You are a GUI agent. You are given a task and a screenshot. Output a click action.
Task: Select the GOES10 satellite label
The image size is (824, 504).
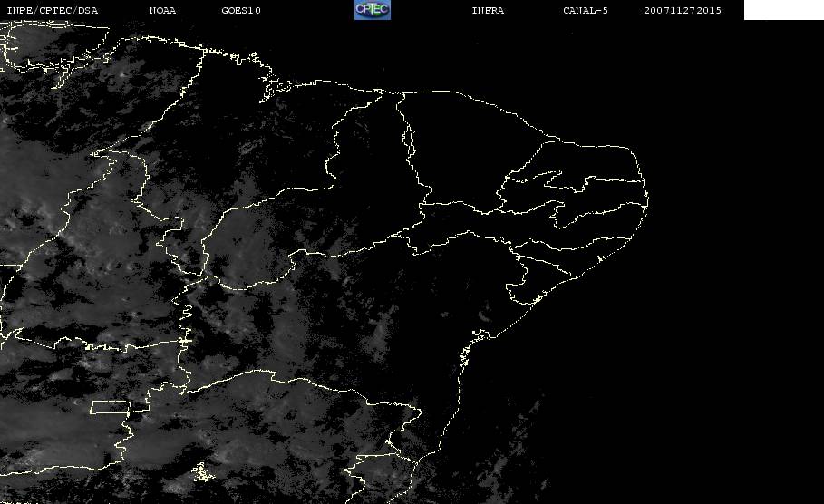241,11
